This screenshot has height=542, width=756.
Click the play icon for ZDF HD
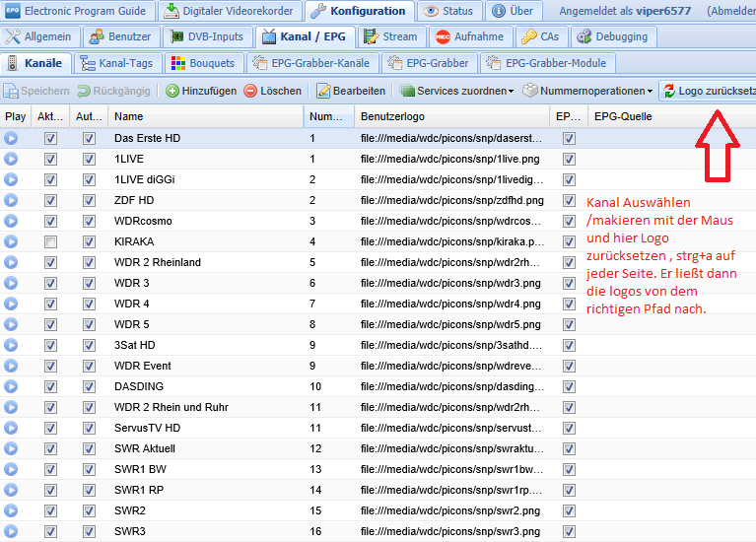point(11,201)
